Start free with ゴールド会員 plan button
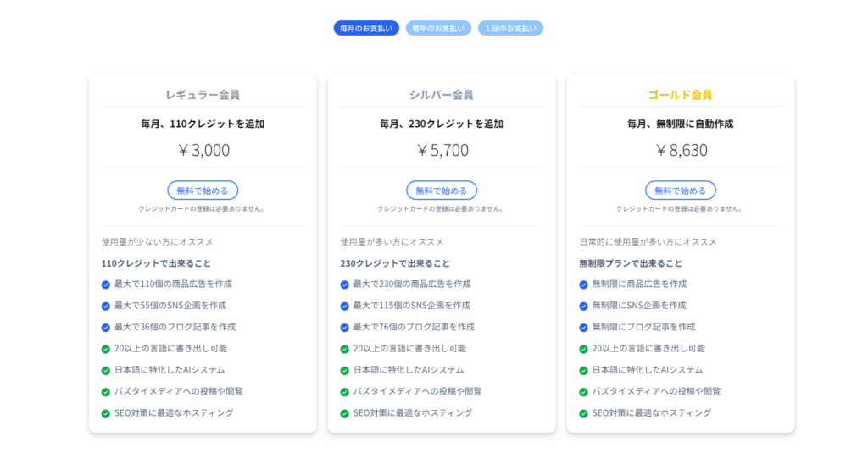This screenshot has height=453, width=868. pyautogui.click(x=681, y=191)
